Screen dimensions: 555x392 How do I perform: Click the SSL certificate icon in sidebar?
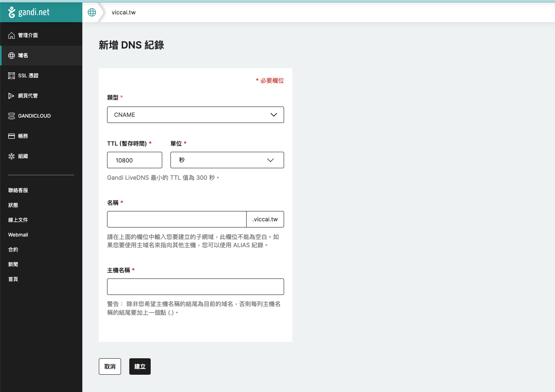pos(12,76)
